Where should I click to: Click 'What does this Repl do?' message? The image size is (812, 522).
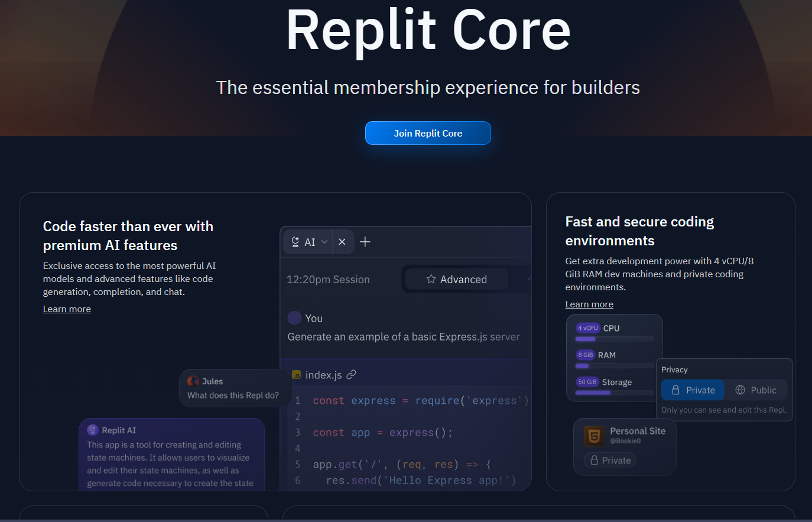click(233, 395)
